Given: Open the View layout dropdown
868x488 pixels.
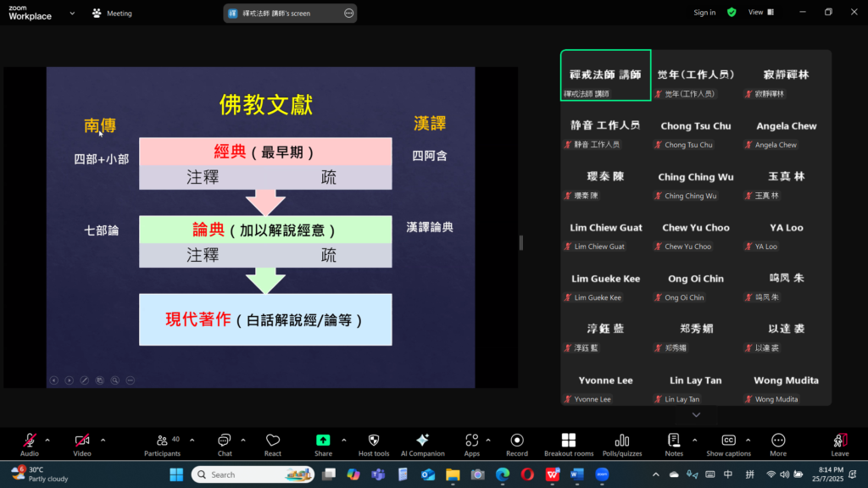Looking at the screenshot, I should pos(760,12).
